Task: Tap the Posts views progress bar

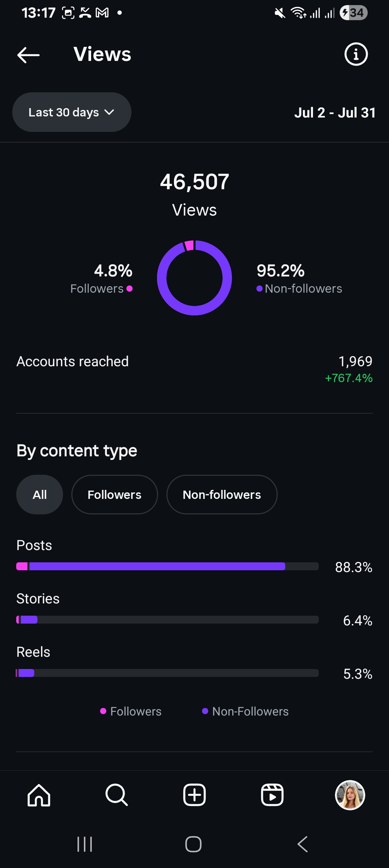Action: [x=167, y=566]
